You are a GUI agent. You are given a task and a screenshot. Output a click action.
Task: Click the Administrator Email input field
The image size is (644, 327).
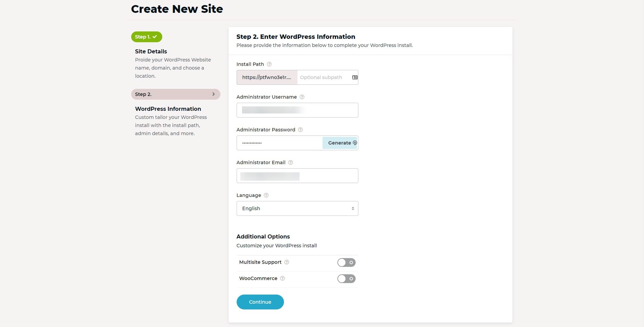click(297, 176)
